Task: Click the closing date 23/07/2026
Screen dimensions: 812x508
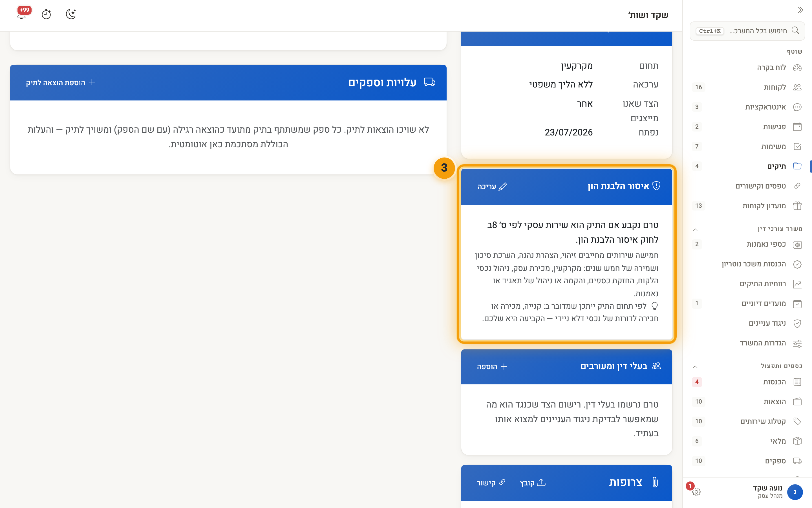Action: pyautogui.click(x=568, y=132)
